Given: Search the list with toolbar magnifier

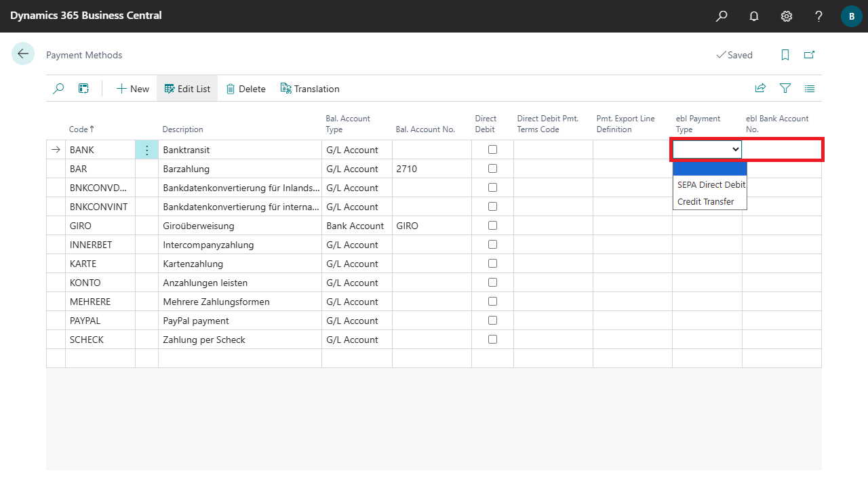Looking at the screenshot, I should coord(58,89).
